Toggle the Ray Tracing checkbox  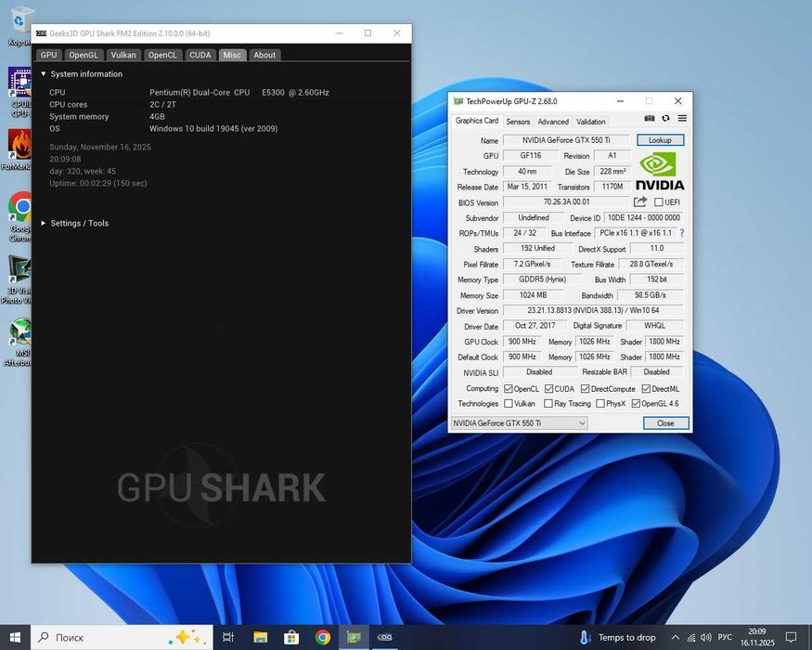[x=548, y=403]
